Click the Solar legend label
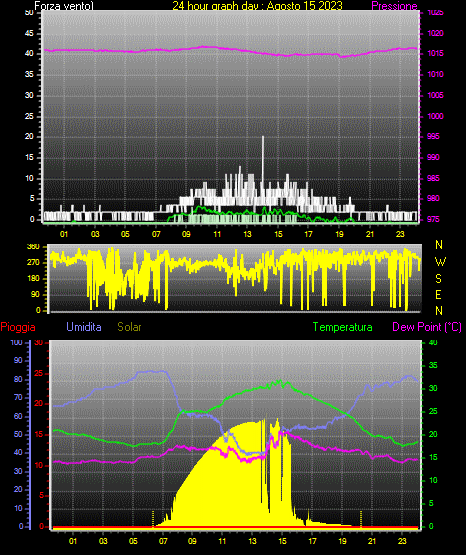The image size is (466, 555). 129,327
